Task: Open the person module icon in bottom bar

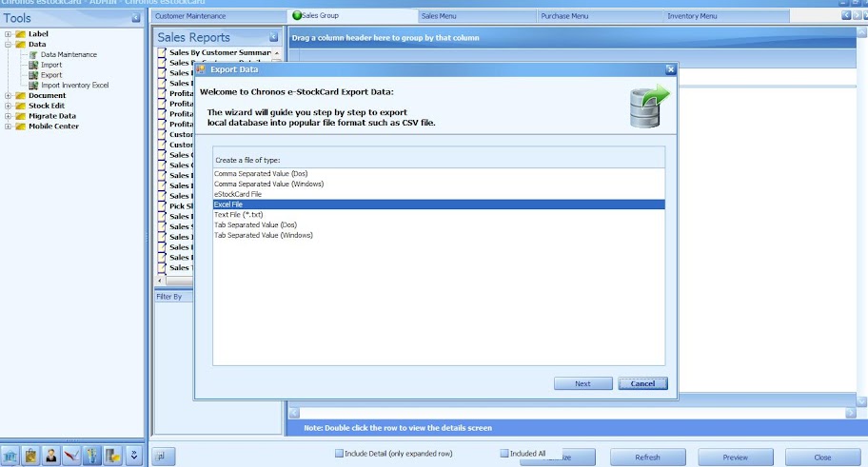Action: pyautogui.click(x=51, y=456)
